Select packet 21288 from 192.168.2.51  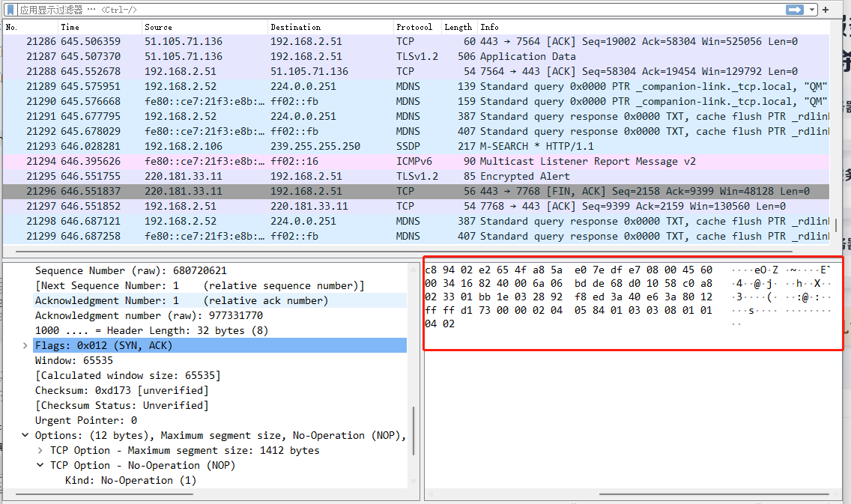(417, 72)
